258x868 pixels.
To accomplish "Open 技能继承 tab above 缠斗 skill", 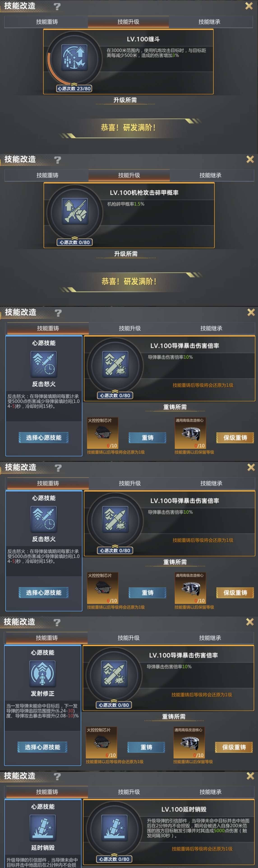I will click(x=209, y=22).
